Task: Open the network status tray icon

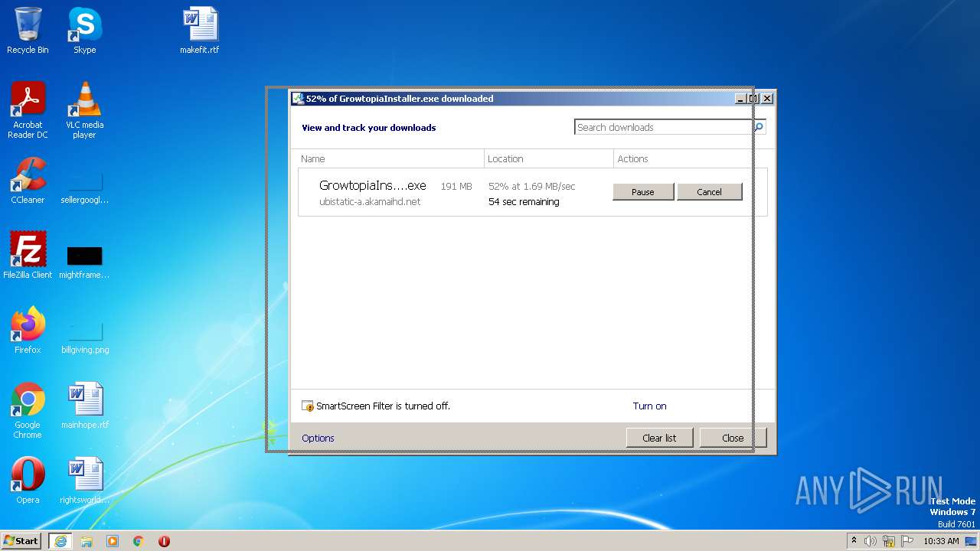Action: click(x=889, y=541)
